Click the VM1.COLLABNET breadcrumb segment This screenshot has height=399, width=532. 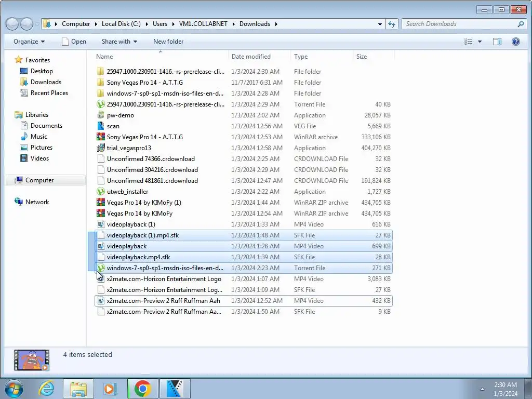203,24
